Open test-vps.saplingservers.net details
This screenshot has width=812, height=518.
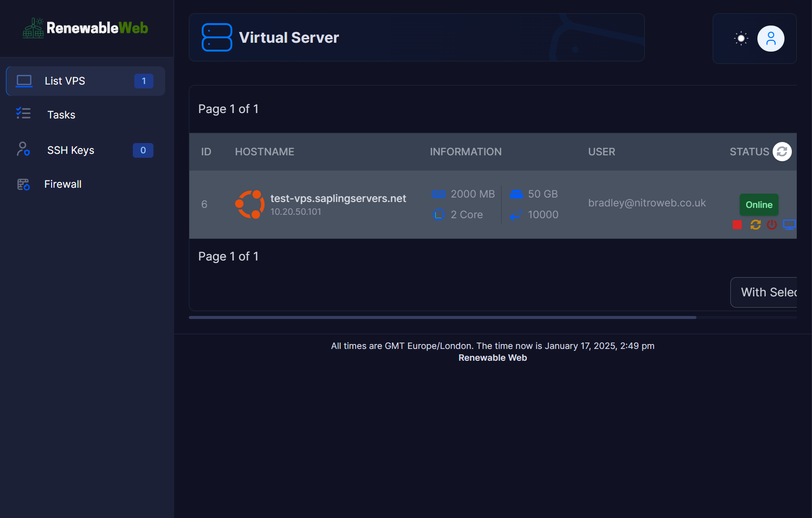tap(338, 199)
